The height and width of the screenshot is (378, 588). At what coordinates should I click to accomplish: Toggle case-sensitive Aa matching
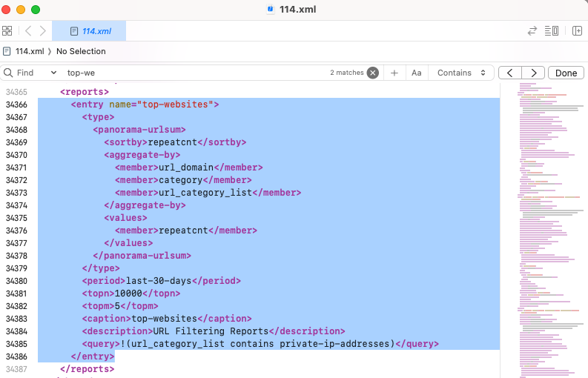(x=417, y=73)
